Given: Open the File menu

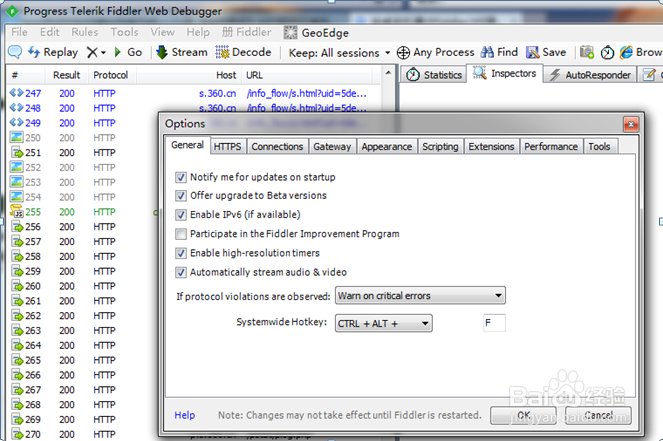Looking at the screenshot, I should tap(19, 32).
